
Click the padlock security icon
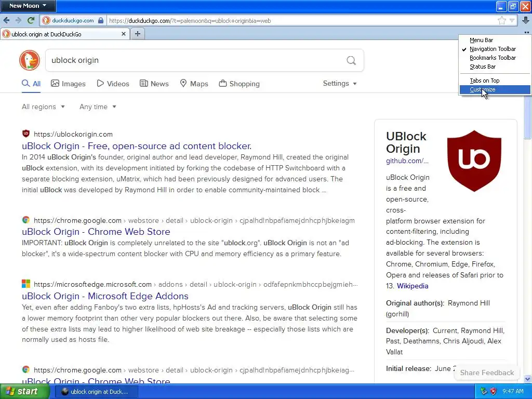coord(101,20)
